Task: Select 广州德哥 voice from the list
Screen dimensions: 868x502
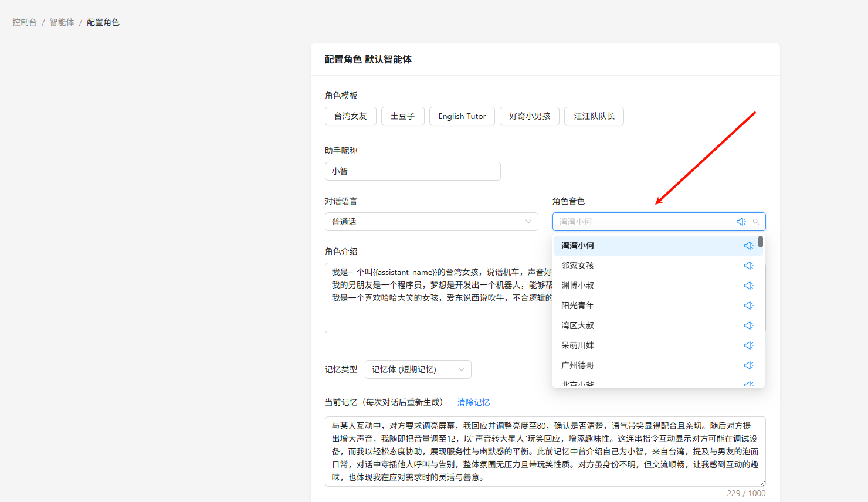Action: (578, 365)
